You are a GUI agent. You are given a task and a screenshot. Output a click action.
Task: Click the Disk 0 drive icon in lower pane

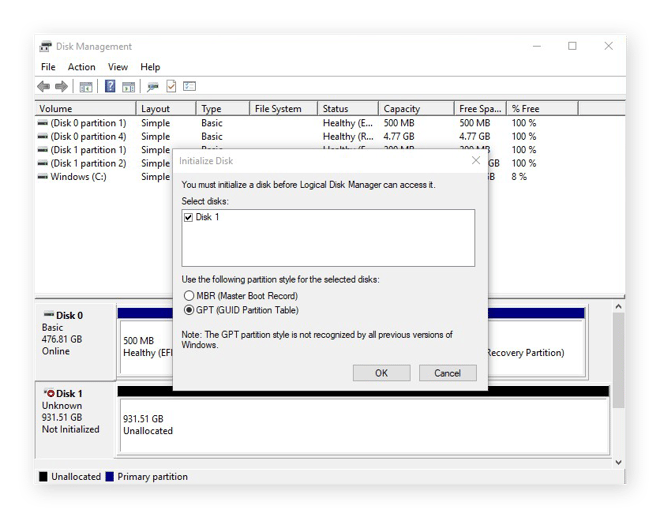(49, 314)
